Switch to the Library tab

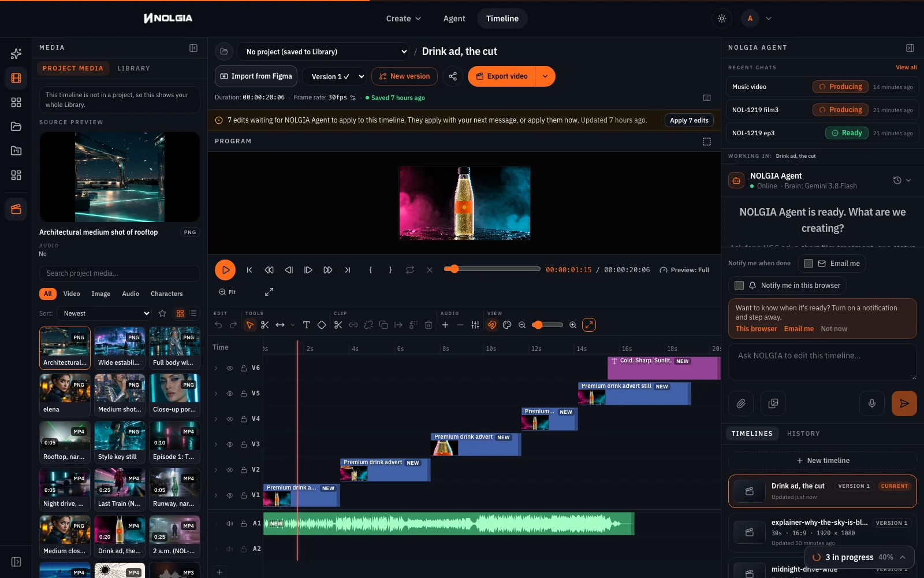point(134,68)
